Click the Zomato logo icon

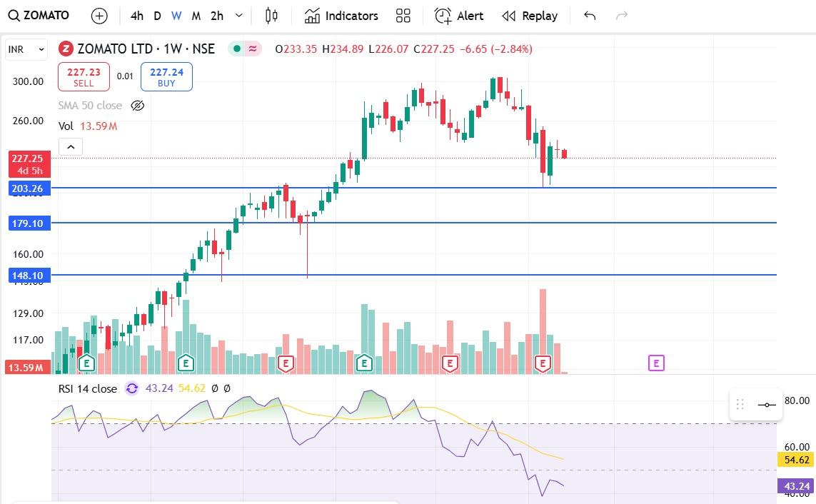[66, 49]
